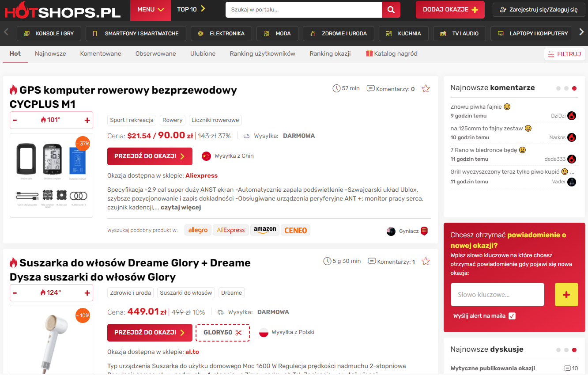The image size is (588, 376).
Task: Search similar product on Allegro
Action: [x=198, y=230]
